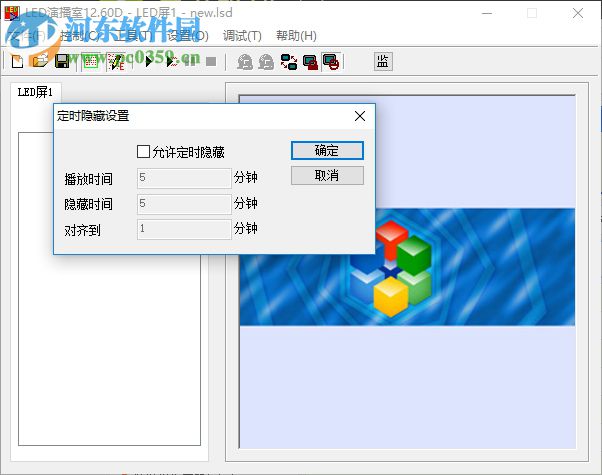Close the 定时隐藏设置 dialog

360,116
